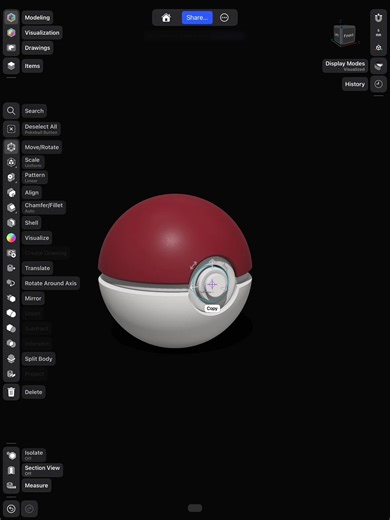Open the Visualize color wheel

pos(11,238)
